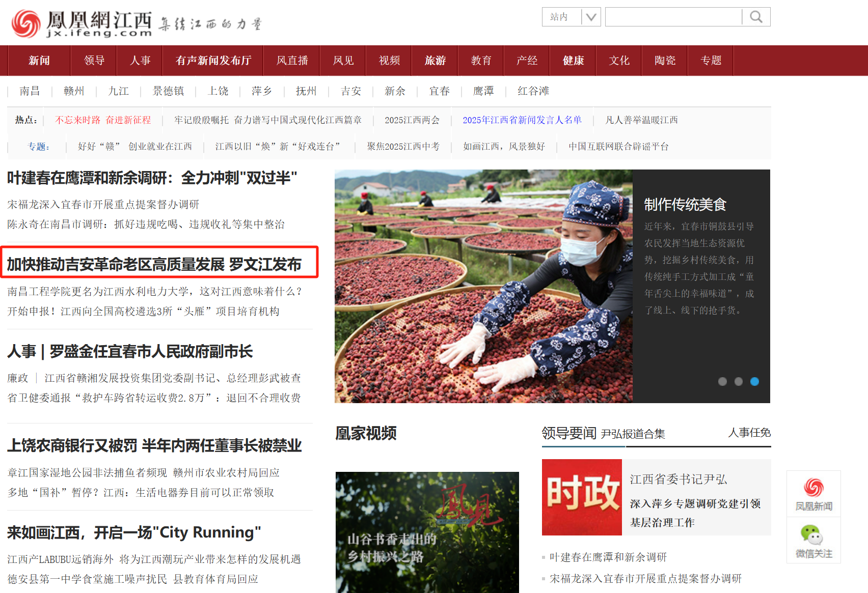This screenshot has width=868, height=593.
Task: Open headline 上饶农商银行又被罚
Action: [154, 445]
